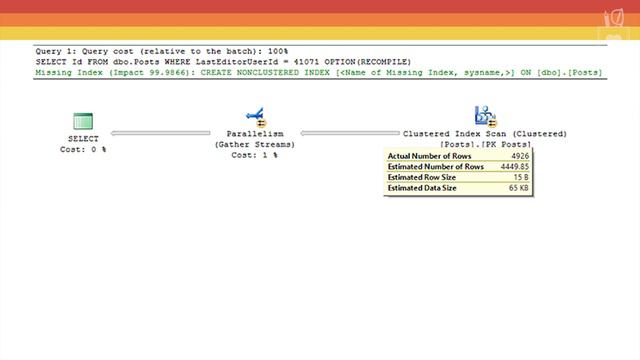The height and width of the screenshot is (360, 640).
Task: Click the arrow from Parallelism to SELECT
Action: point(161,133)
